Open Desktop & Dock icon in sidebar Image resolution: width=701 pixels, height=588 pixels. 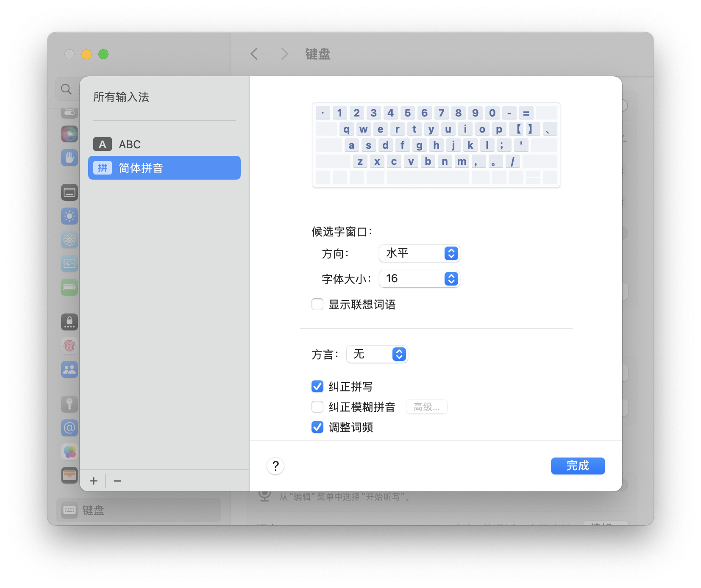tap(70, 193)
